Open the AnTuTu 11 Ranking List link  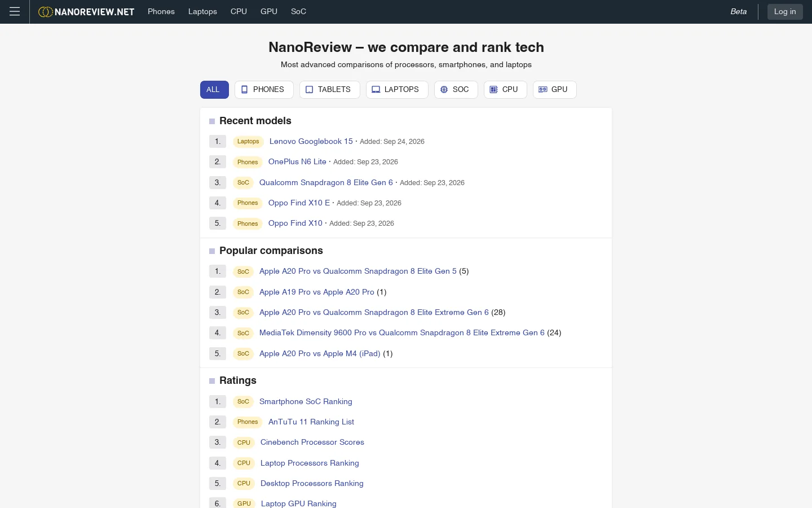pos(311,422)
